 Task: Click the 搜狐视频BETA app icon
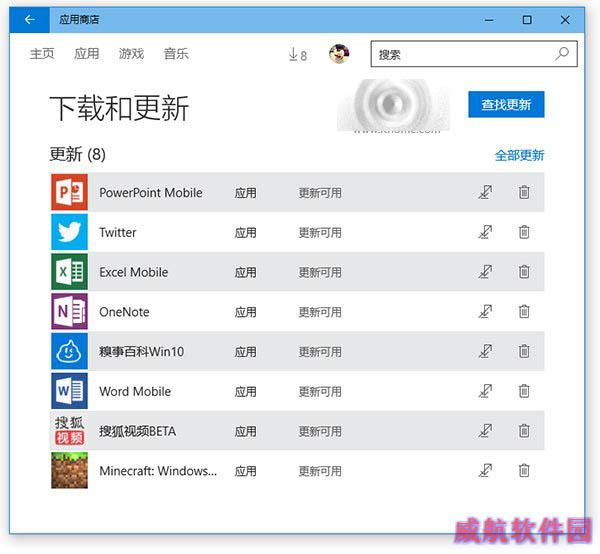[x=69, y=431]
